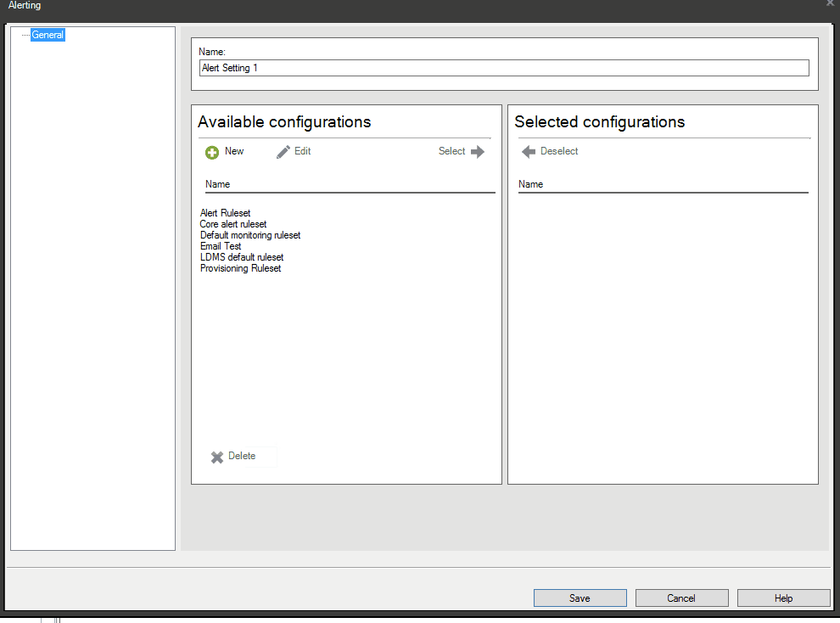
Task: Click the green New configuration icon
Action: coord(211,152)
